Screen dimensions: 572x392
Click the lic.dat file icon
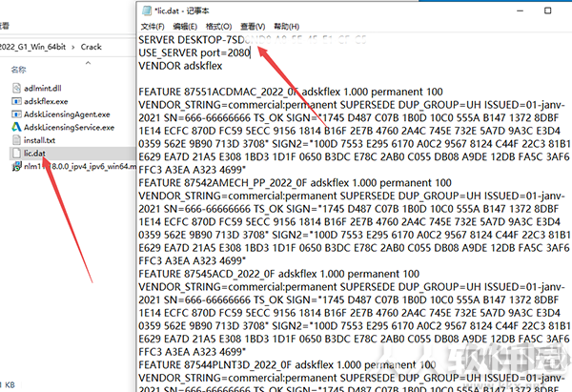[17, 153]
